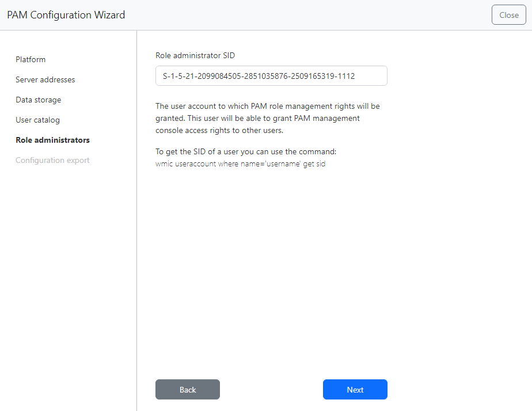Jump to the User catalog step
Screen dimensions: 532x411
[37, 120]
